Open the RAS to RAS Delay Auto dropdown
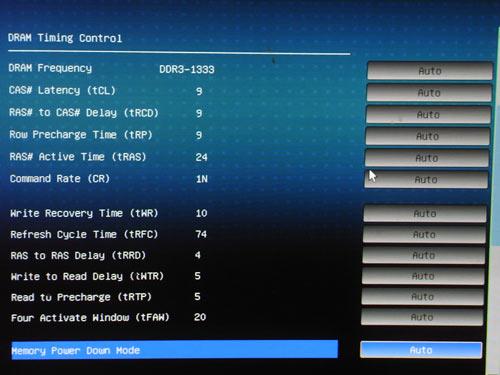The width and height of the screenshot is (500, 375). click(424, 255)
